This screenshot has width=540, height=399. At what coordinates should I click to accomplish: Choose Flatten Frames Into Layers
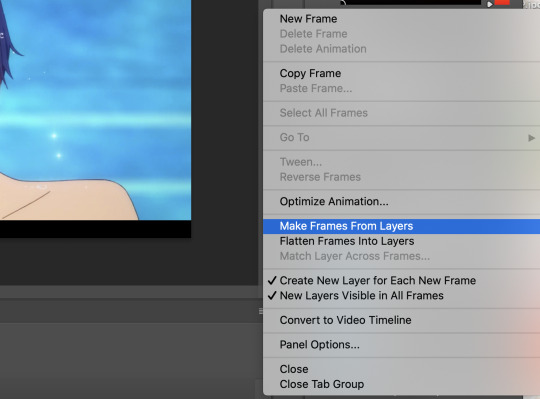402,241
